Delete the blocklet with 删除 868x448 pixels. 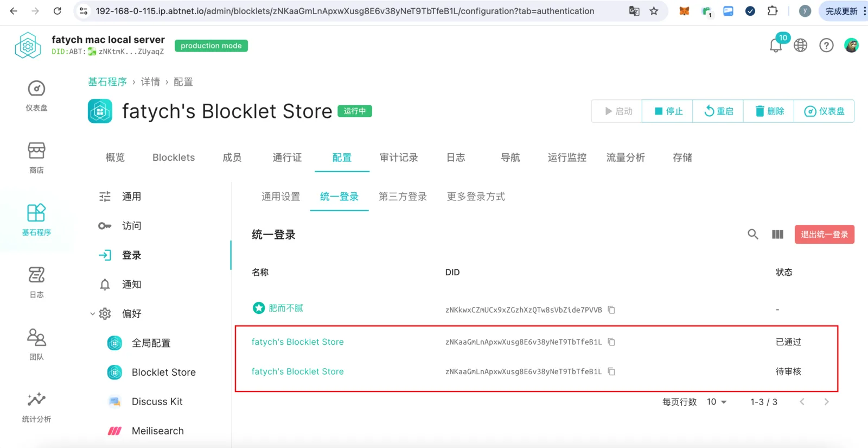769,111
